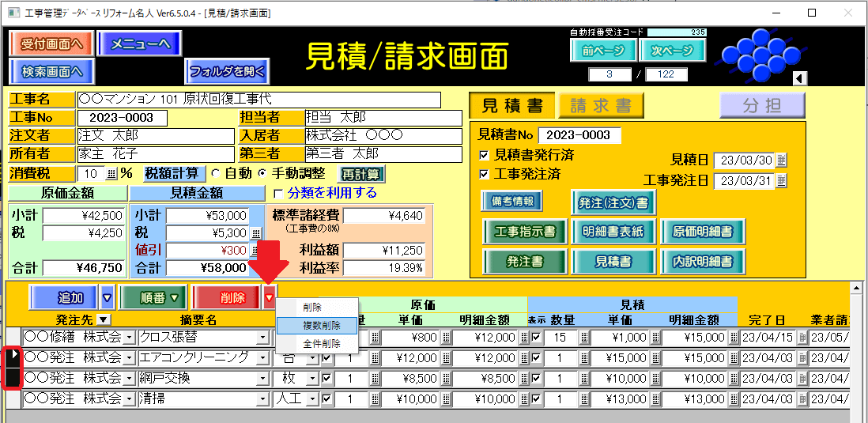Screen dimensions: 868x423
Task: Switch to the 請求書 tab
Action: 600,106
